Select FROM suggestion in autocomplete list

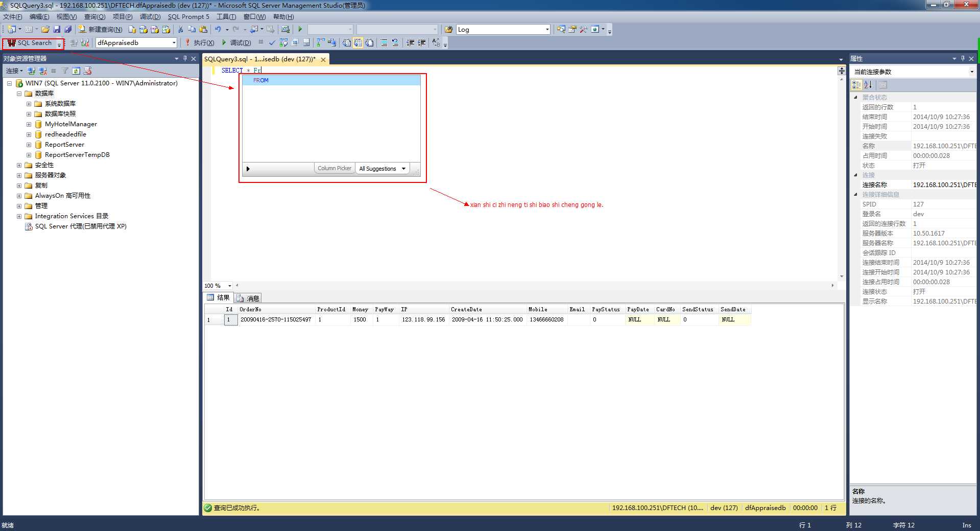click(x=331, y=80)
